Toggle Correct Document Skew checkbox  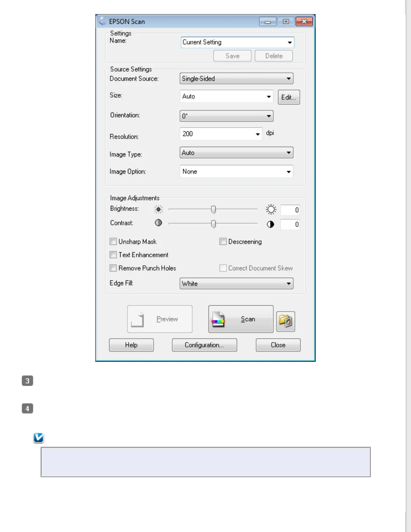(223, 268)
